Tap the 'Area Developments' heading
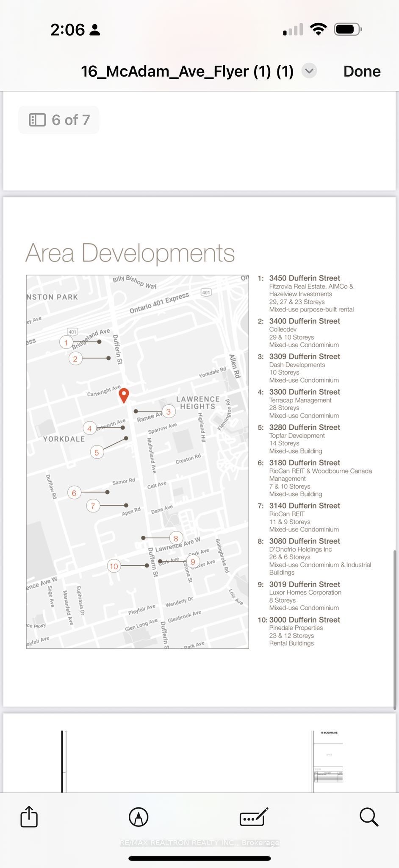Viewport: 399px width, 868px height. point(130,253)
